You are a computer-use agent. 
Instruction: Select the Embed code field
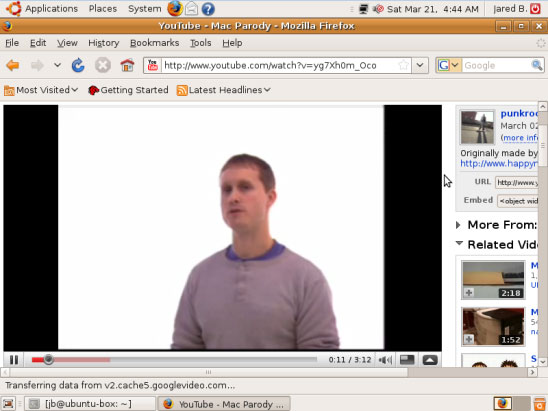pyautogui.click(x=518, y=201)
